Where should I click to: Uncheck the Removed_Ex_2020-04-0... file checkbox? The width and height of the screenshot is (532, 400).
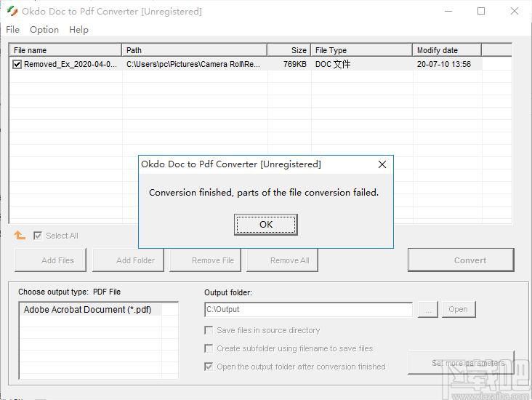click(17, 64)
